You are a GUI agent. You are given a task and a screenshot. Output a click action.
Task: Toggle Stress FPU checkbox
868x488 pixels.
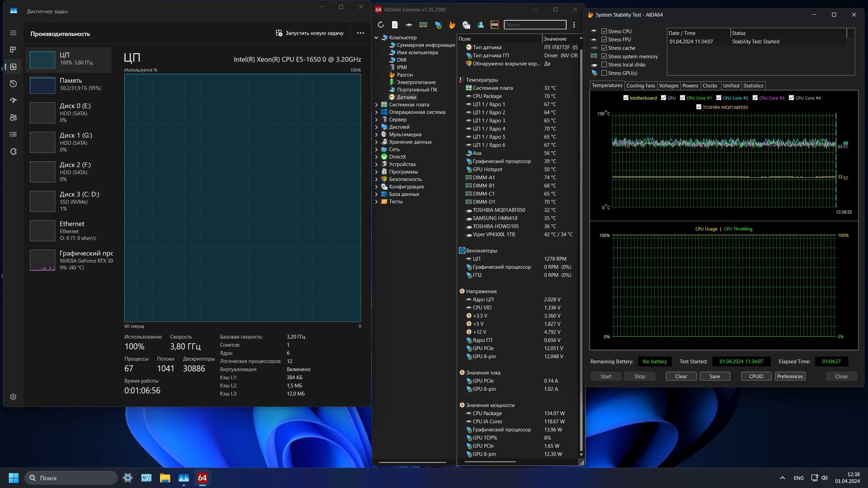[604, 40]
